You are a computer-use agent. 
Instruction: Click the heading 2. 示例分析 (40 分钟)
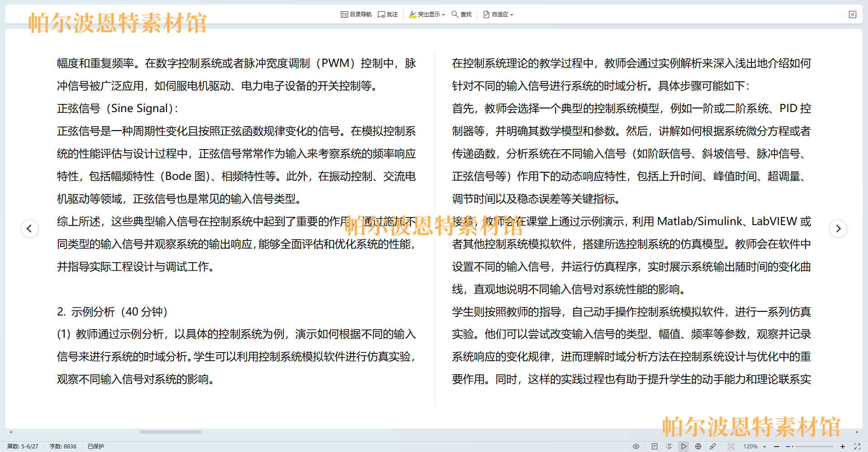coord(113,312)
